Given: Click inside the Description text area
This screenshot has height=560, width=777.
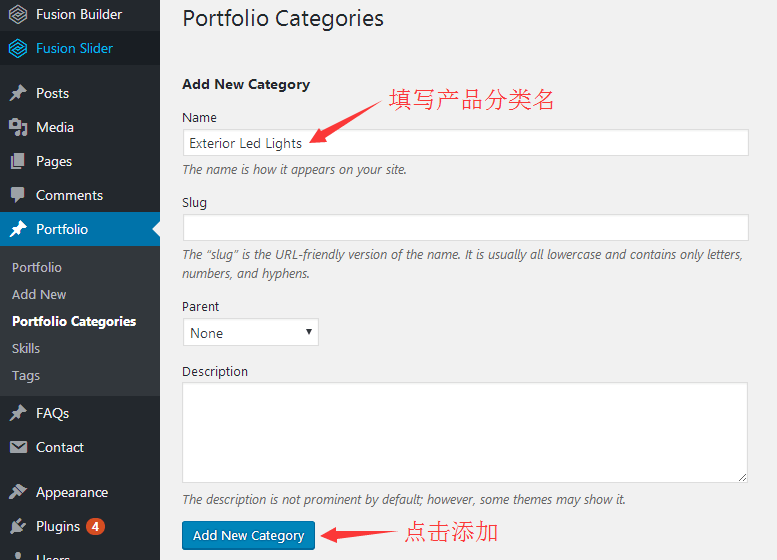Looking at the screenshot, I should click(465, 432).
